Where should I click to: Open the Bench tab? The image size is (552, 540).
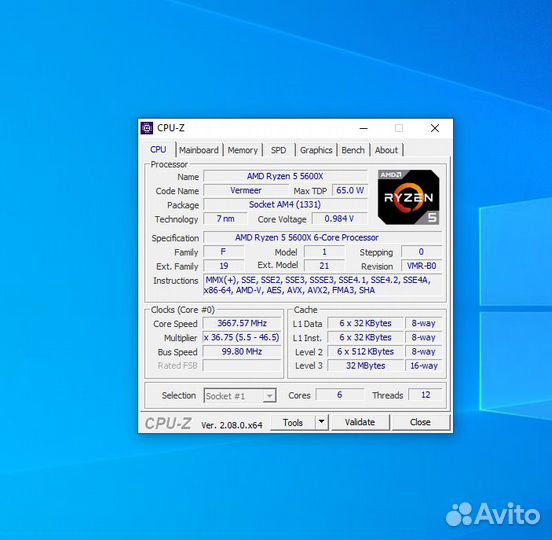pyautogui.click(x=353, y=150)
